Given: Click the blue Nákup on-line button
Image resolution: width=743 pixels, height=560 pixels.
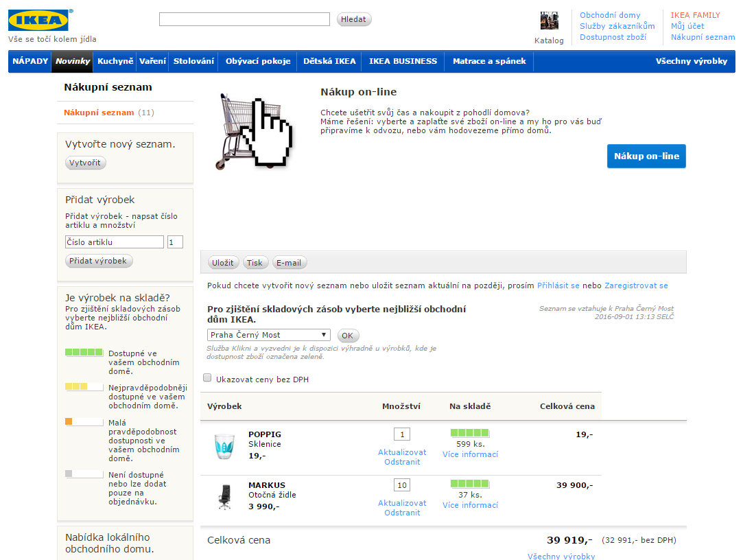Looking at the screenshot, I should click(x=646, y=156).
